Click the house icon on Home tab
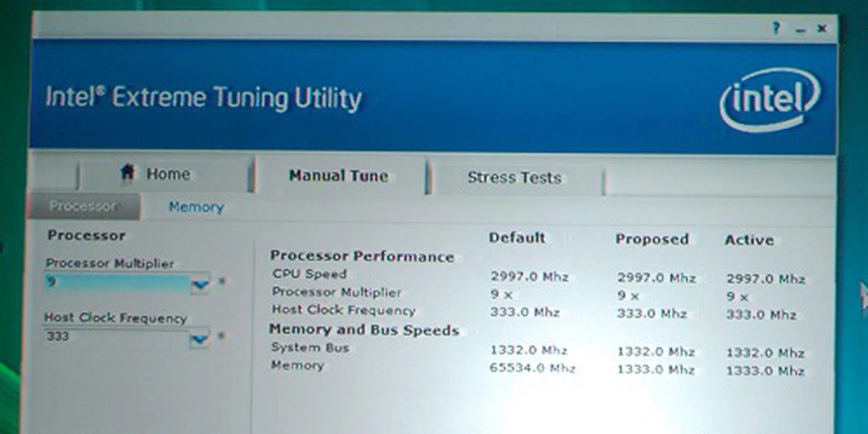The image size is (868, 434). [x=127, y=172]
